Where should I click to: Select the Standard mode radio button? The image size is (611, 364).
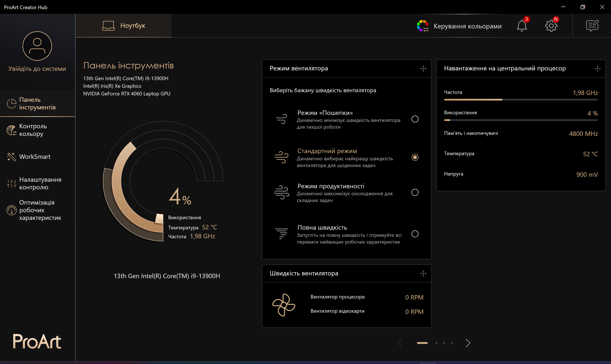coord(415,157)
